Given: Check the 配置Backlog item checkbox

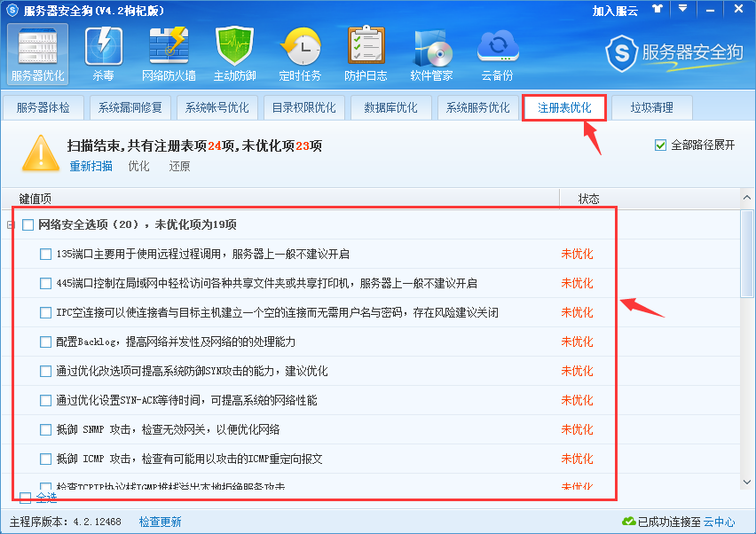Looking at the screenshot, I should 45,342.
